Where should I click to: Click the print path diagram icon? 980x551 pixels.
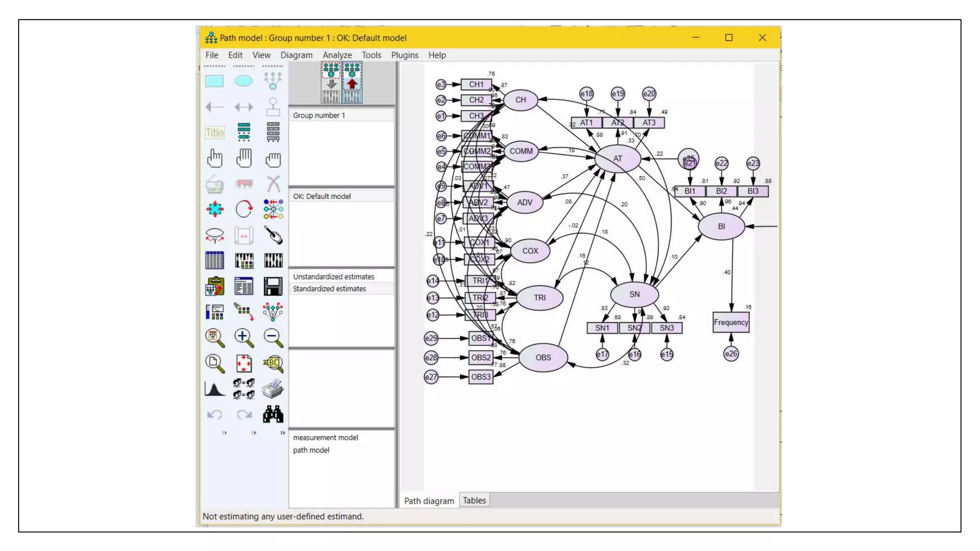(273, 389)
